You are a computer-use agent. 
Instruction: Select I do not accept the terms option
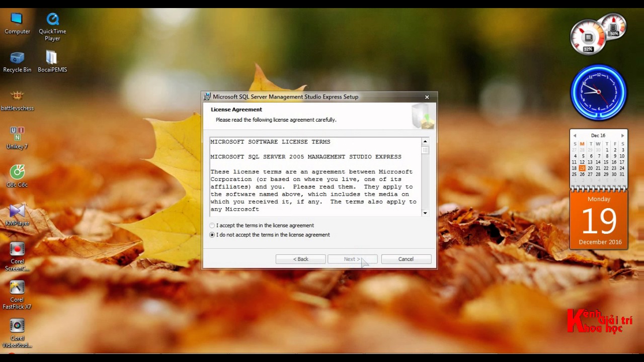(x=212, y=235)
